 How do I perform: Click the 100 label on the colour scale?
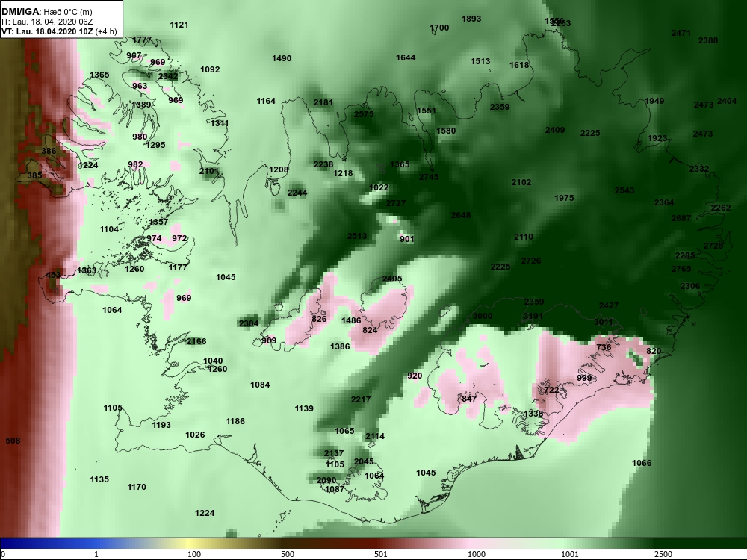coord(194,554)
